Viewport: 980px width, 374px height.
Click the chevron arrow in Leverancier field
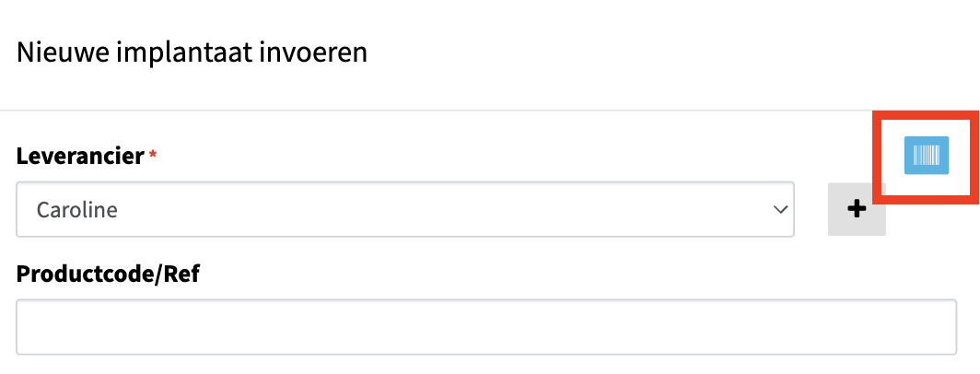pos(780,209)
